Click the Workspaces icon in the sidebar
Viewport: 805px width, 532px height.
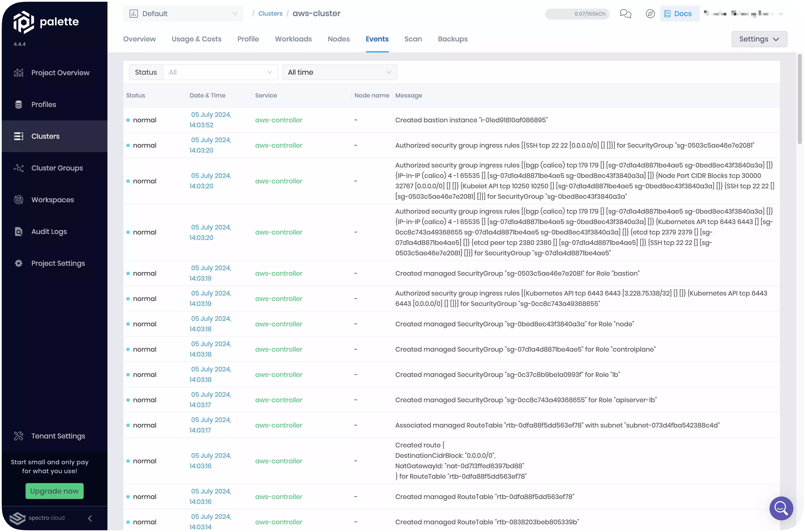click(19, 200)
